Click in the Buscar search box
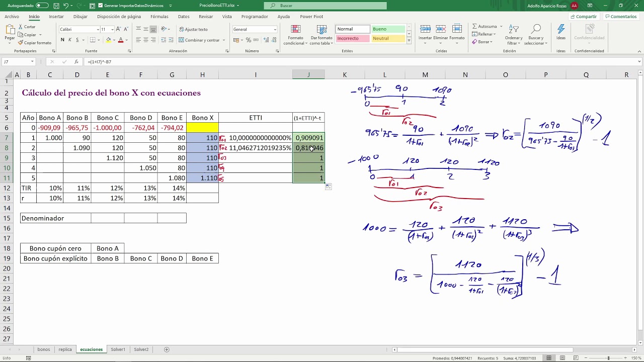 [326, 6]
